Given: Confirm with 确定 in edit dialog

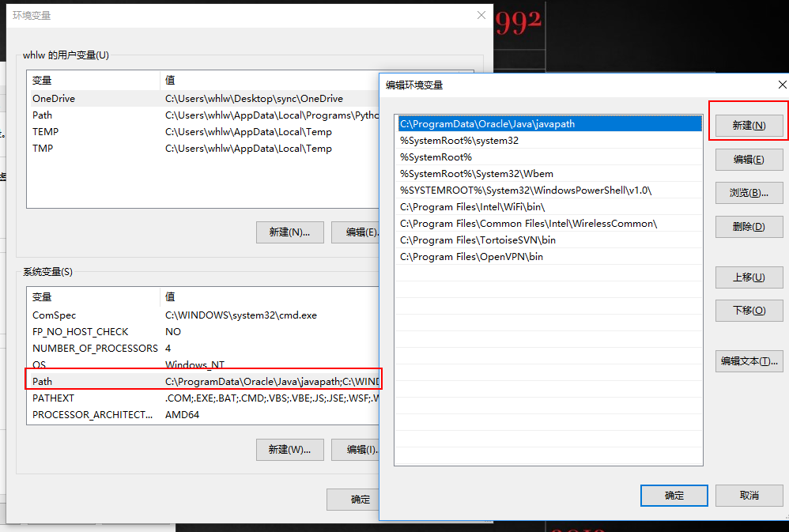Looking at the screenshot, I should [674, 496].
